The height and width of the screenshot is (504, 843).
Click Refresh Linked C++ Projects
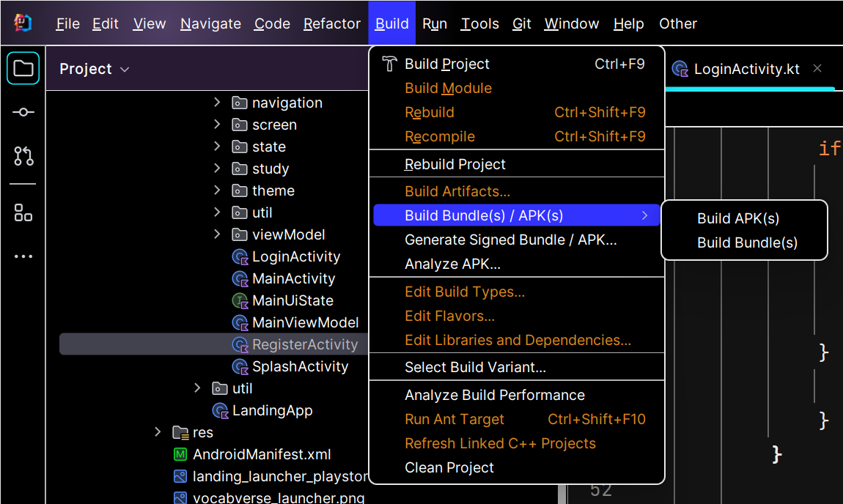tap(517, 443)
